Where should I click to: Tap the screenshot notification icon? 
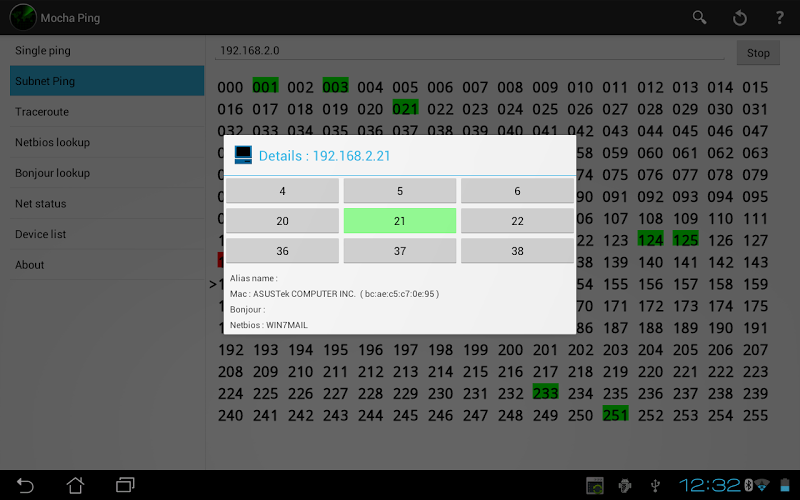coord(595,485)
